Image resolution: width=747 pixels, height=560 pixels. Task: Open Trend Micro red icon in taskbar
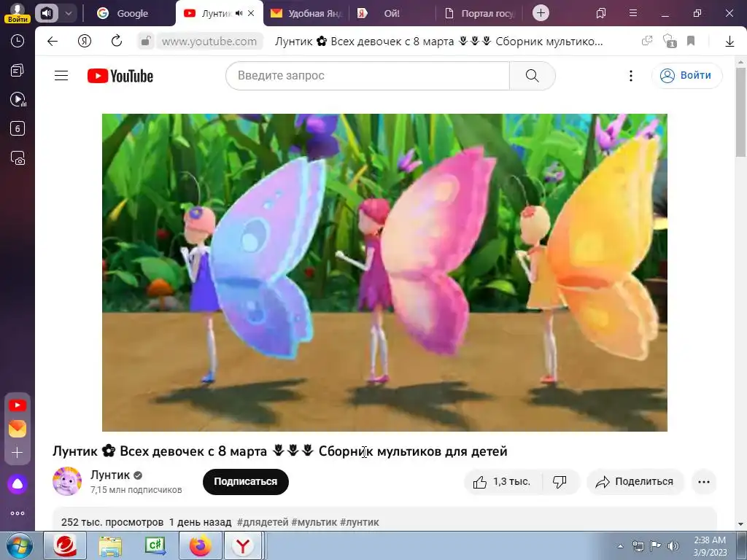65,546
